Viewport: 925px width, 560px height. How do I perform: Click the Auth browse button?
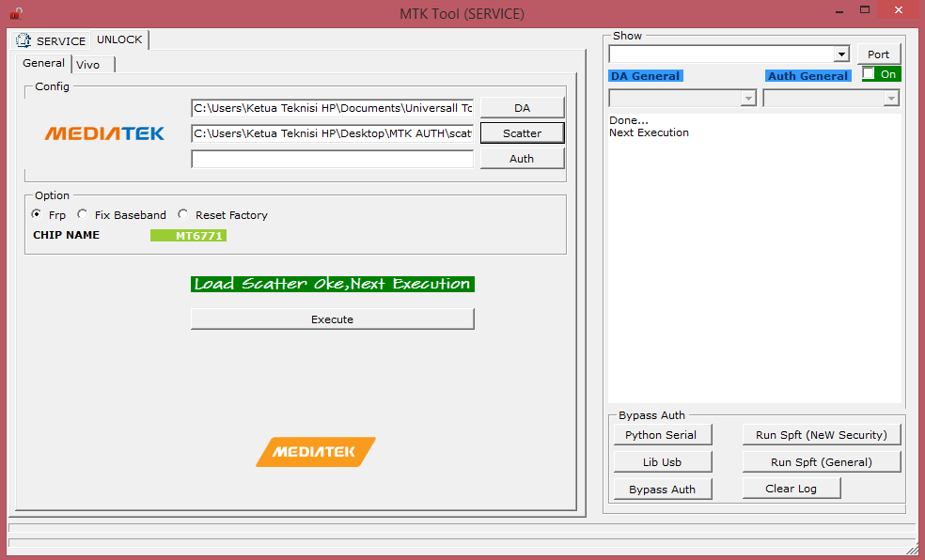(x=522, y=159)
